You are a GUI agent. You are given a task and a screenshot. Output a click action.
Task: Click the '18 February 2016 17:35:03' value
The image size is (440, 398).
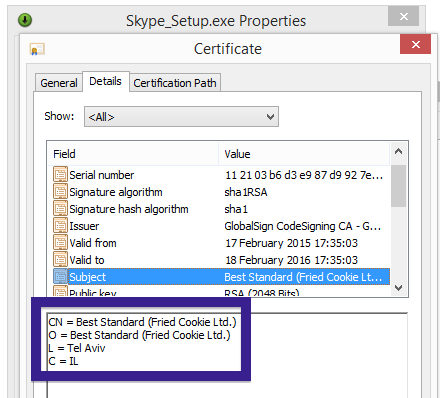[291, 260]
